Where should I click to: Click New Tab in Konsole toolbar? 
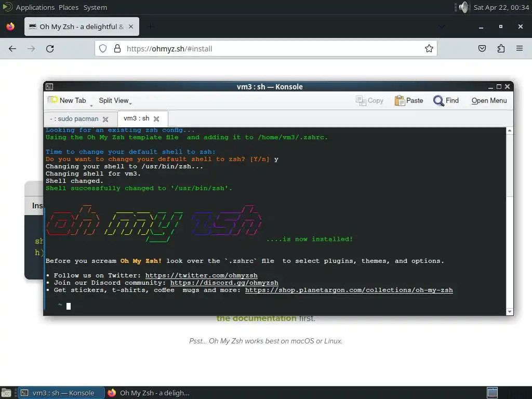pyautogui.click(x=67, y=100)
